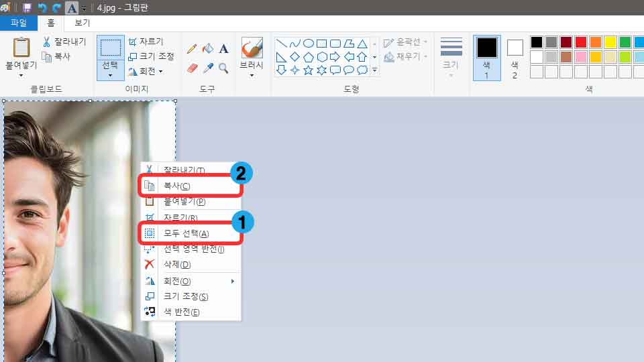The height and width of the screenshot is (362, 644).
Task: Select the Magnifier tool
Action: click(223, 68)
